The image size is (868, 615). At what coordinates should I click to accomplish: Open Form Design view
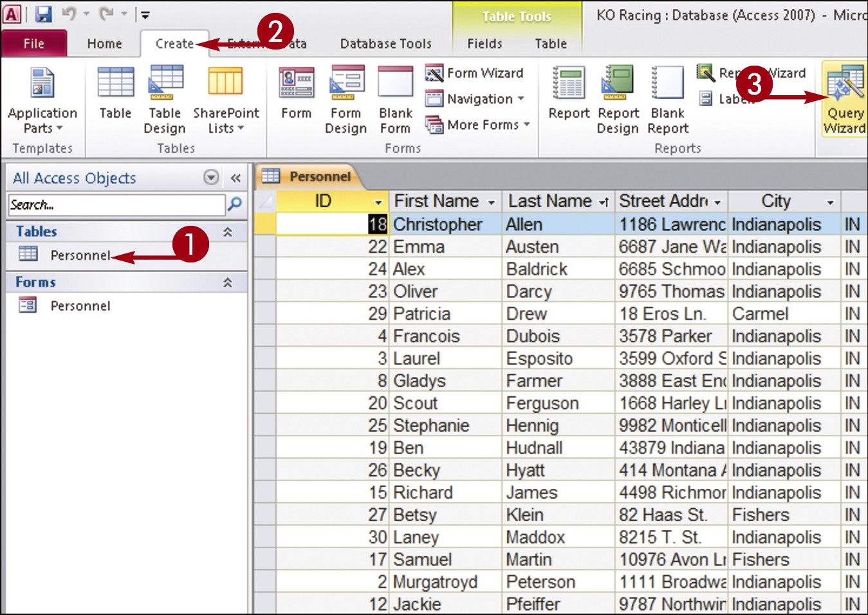click(x=346, y=100)
